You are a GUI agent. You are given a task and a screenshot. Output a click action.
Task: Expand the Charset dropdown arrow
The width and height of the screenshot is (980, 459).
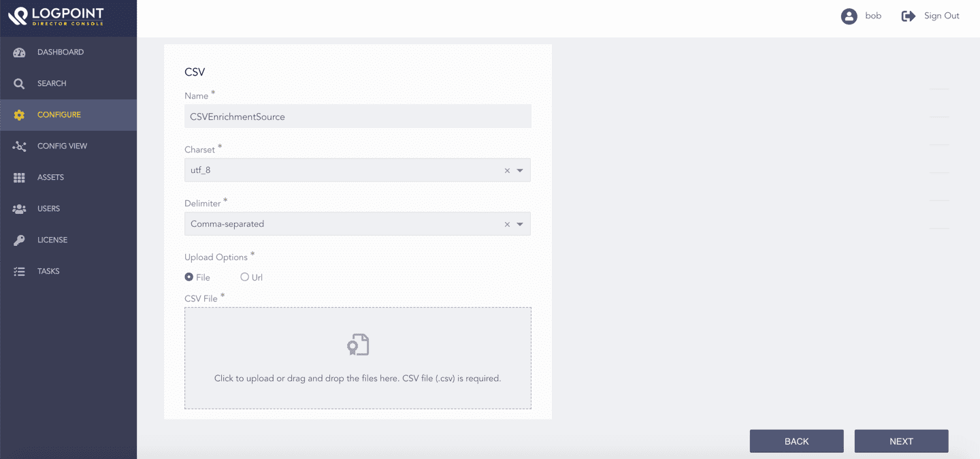tap(520, 170)
